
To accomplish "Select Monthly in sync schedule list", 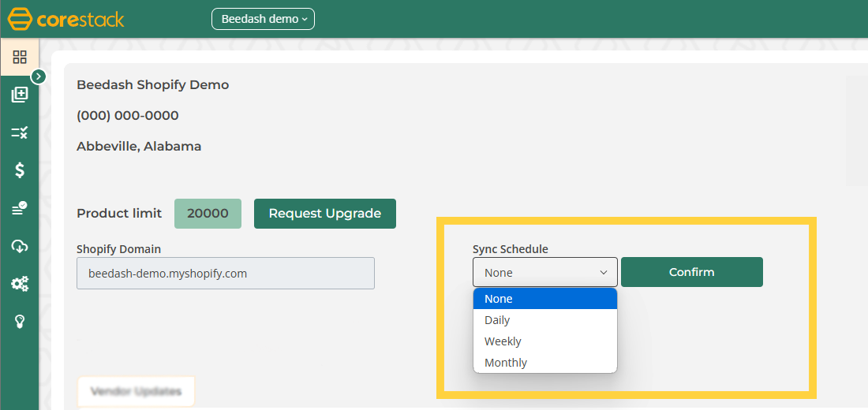I will point(545,363).
